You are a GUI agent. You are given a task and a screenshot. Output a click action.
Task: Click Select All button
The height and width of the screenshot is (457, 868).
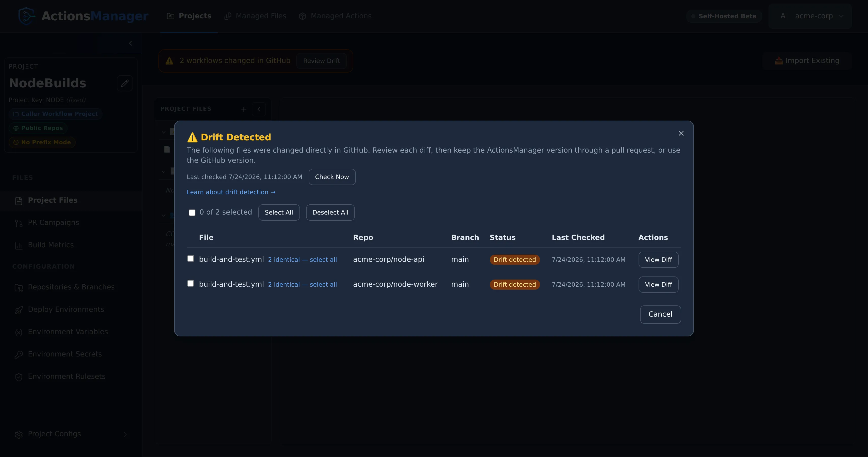pos(279,212)
